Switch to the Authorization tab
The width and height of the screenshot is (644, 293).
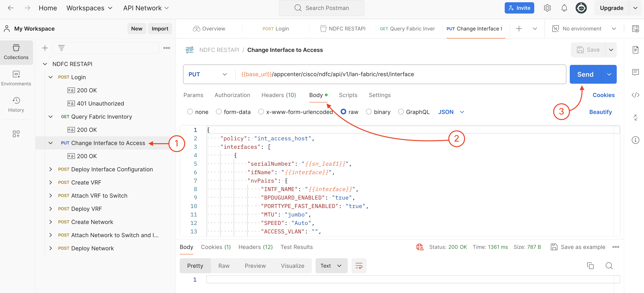coord(232,95)
